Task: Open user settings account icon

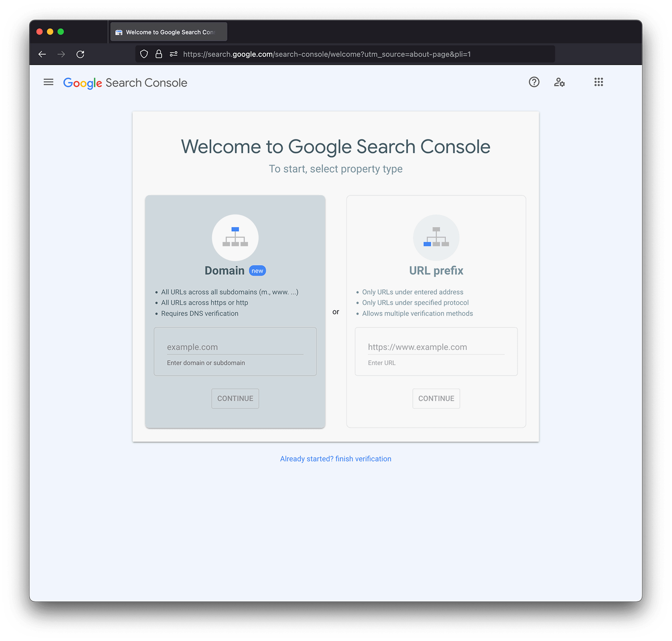Action: (x=559, y=82)
